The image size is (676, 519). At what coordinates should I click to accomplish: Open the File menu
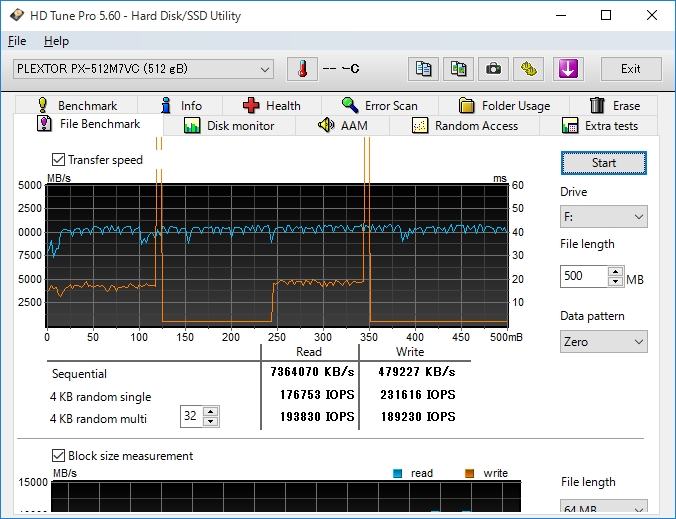(x=17, y=41)
